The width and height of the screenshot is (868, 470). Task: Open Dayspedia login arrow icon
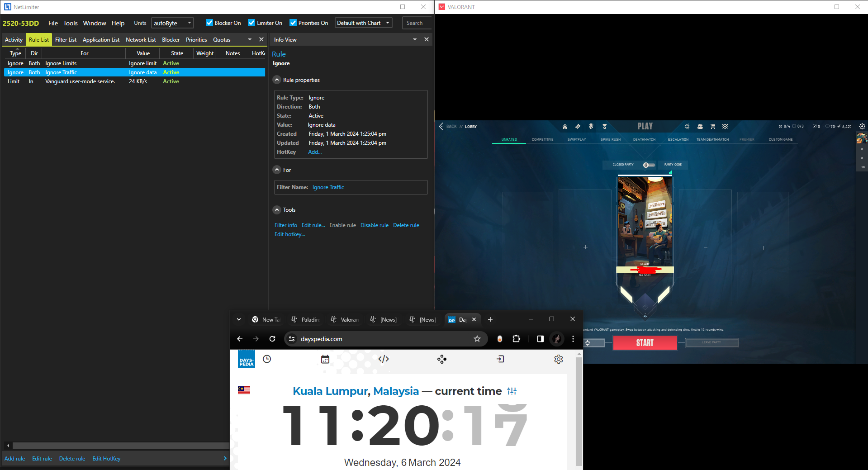pos(500,359)
